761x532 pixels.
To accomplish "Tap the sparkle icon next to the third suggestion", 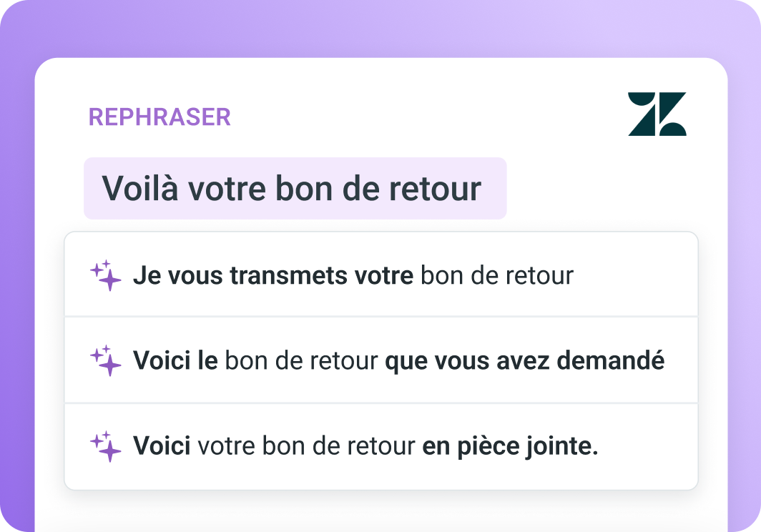I will point(104,446).
